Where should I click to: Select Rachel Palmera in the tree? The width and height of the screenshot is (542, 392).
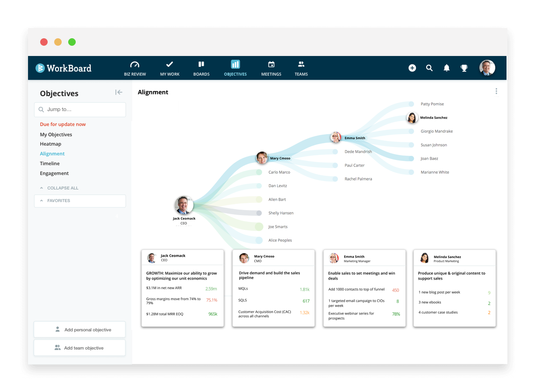click(358, 179)
